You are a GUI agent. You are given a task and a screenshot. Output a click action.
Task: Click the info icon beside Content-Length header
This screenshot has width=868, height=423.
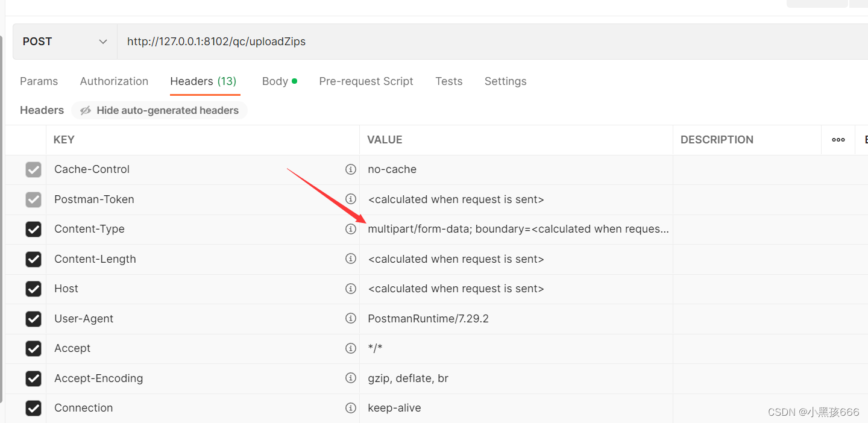[x=351, y=259]
